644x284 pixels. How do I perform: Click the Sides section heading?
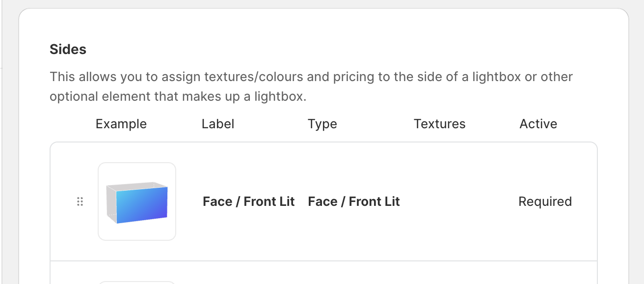click(68, 49)
